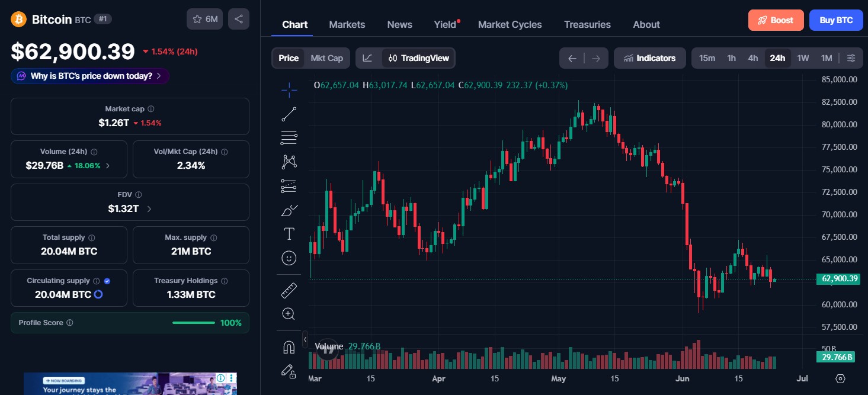The width and height of the screenshot is (868, 395).
Task: Open the Markets tab
Action: tap(347, 24)
